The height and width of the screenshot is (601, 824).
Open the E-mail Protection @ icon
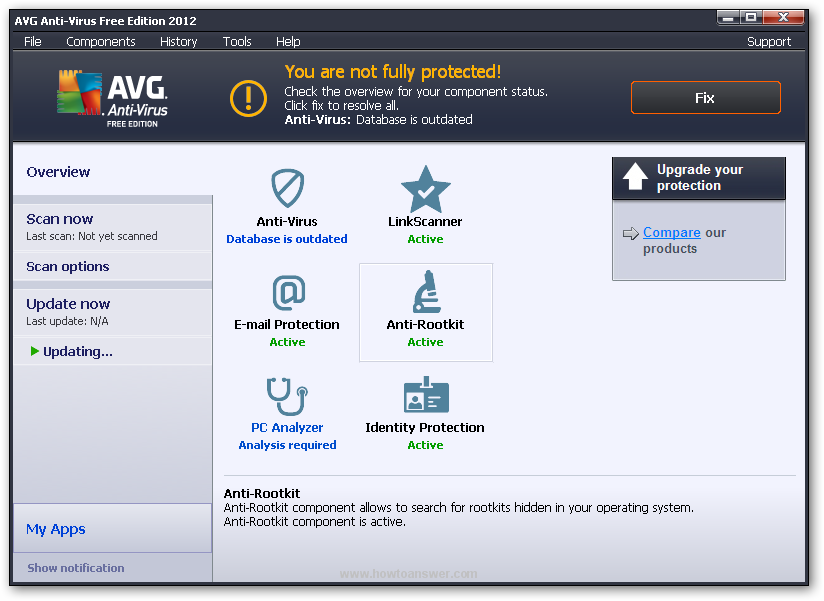click(289, 293)
